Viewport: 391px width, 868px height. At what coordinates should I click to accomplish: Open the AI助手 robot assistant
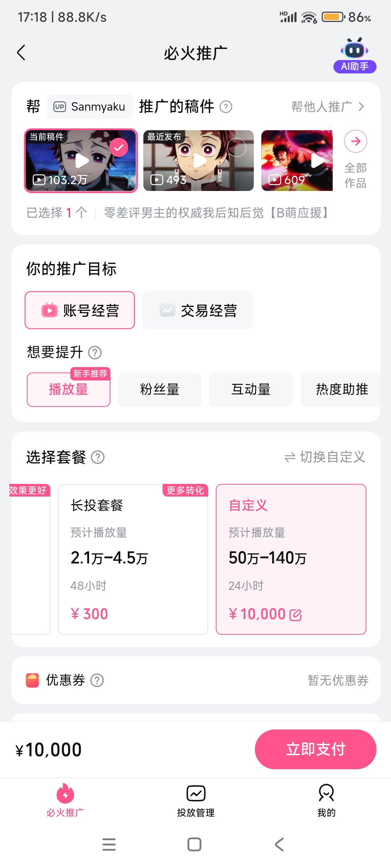click(355, 55)
